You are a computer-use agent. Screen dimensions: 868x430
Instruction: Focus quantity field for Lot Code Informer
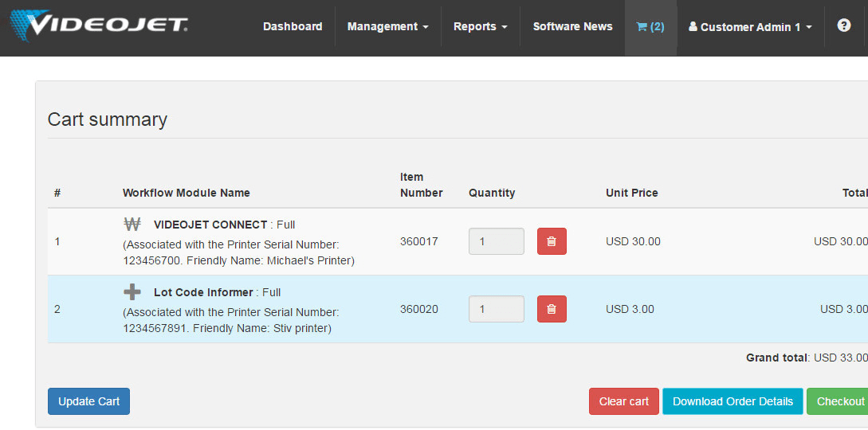coord(497,309)
